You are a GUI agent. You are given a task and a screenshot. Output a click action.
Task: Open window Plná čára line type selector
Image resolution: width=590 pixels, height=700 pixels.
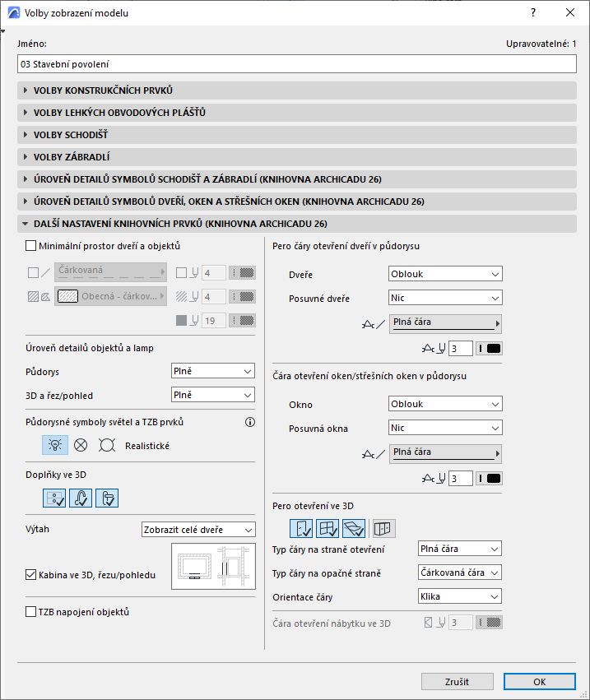coord(445,454)
